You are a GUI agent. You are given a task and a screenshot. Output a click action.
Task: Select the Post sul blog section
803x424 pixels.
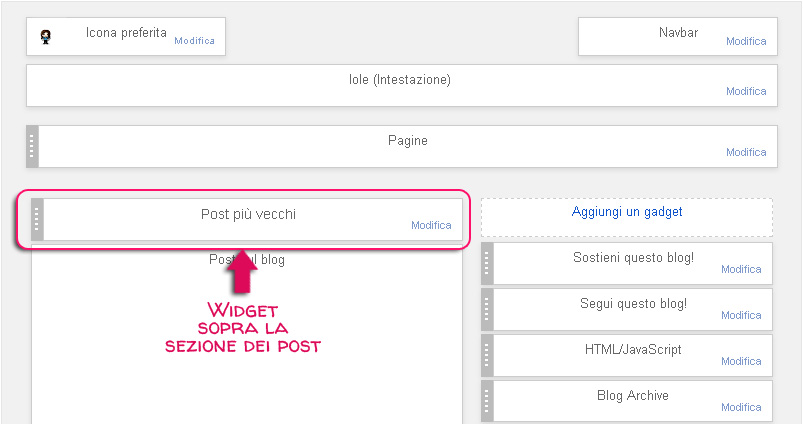tap(247, 335)
